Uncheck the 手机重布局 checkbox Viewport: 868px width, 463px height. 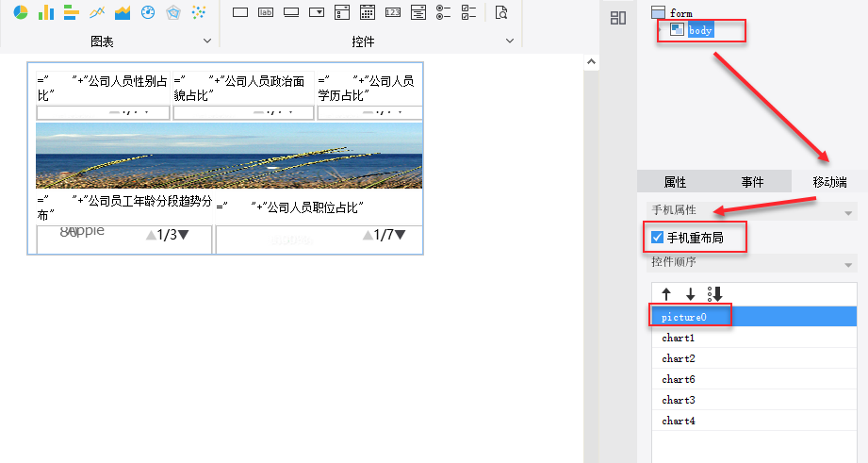pyautogui.click(x=658, y=238)
